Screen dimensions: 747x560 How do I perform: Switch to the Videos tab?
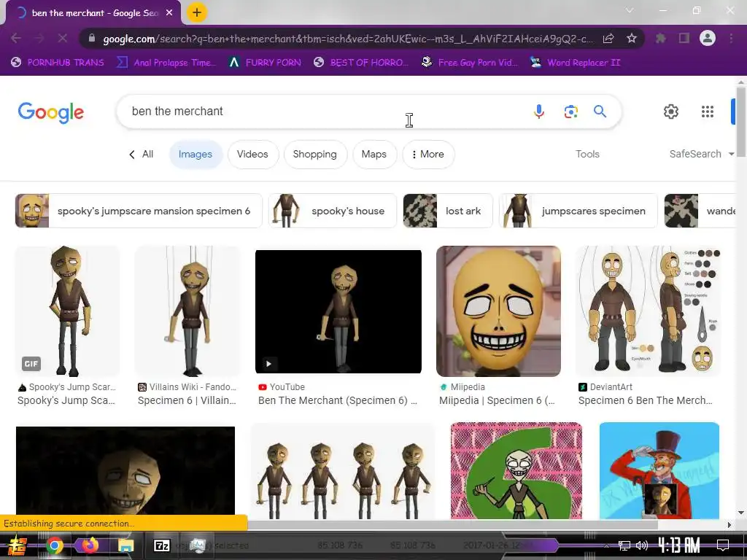coord(252,155)
